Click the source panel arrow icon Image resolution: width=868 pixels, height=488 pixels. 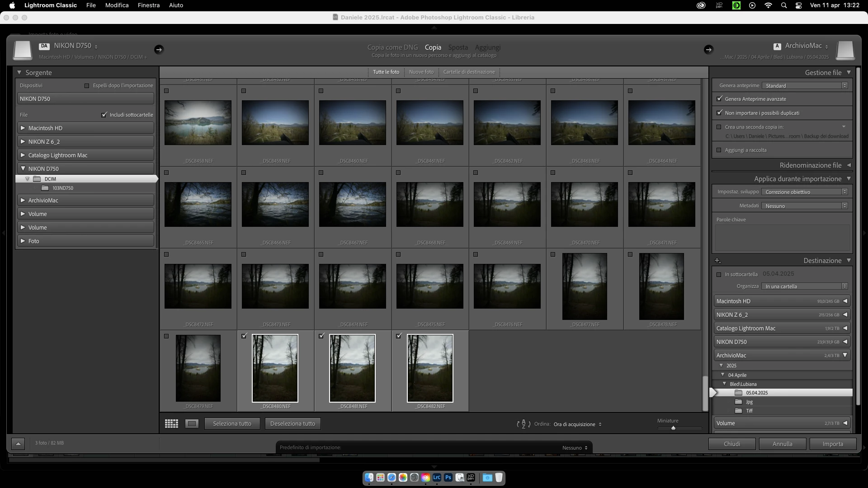[x=159, y=50]
